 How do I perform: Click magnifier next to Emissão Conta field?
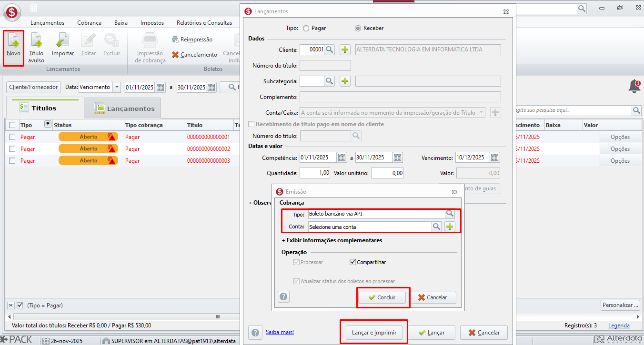[x=436, y=227]
